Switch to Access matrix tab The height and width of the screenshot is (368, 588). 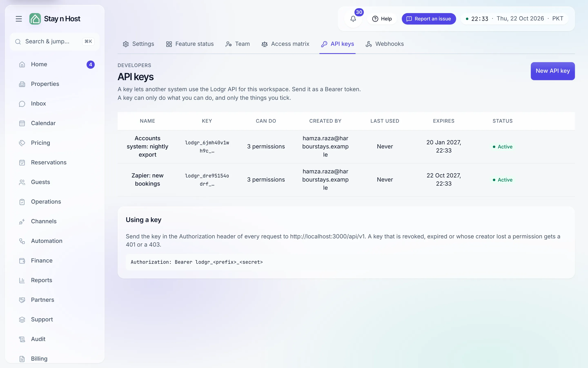pos(285,44)
